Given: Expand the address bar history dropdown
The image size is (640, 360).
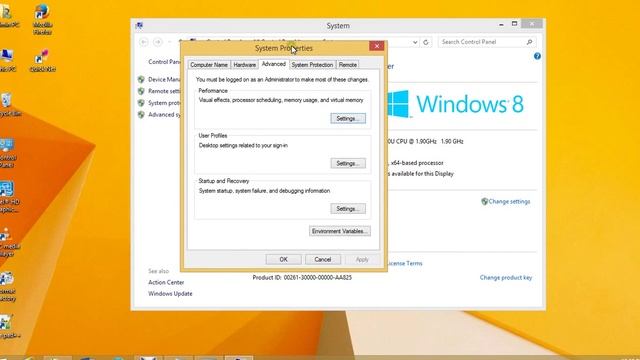Looking at the screenshot, I should pyautogui.click(x=415, y=42).
